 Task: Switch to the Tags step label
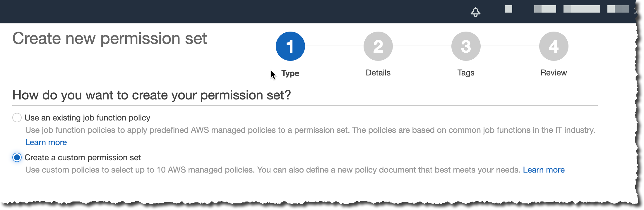(x=466, y=73)
